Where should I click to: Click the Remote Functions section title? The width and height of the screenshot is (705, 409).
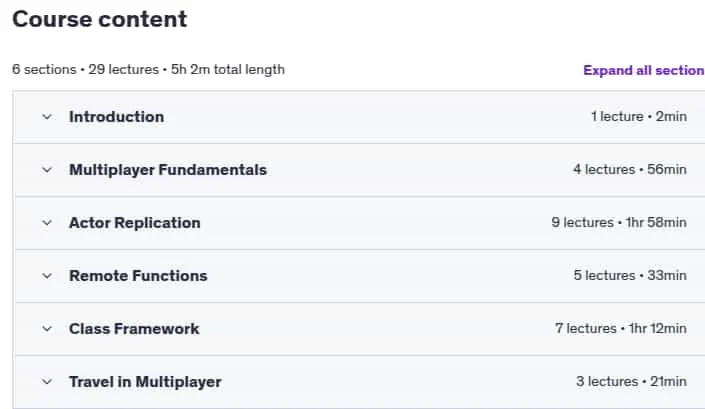138,276
